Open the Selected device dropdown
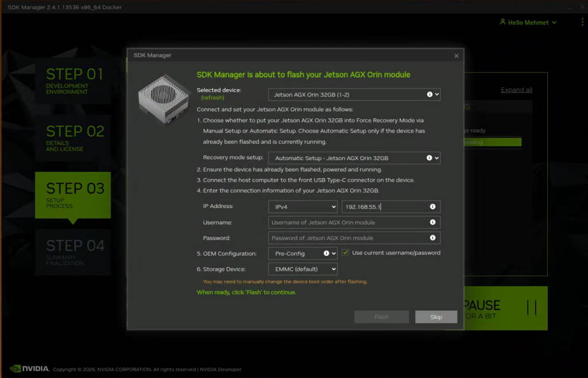This screenshot has height=378, width=588. (354, 94)
